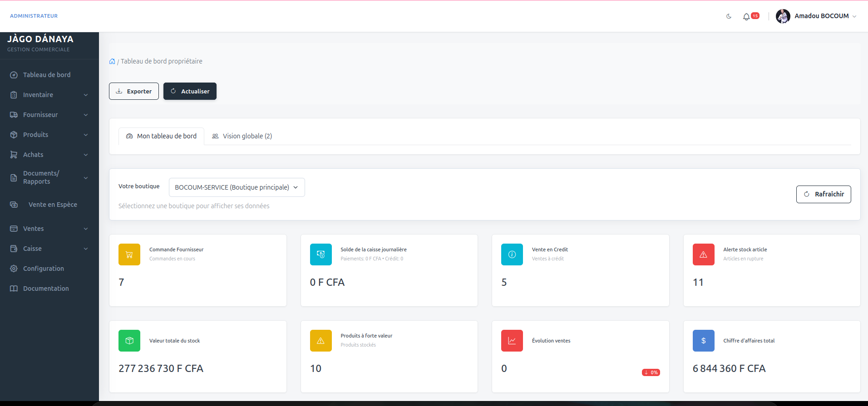This screenshot has height=406, width=868.
Task: Expand the Achats menu chevron
Action: (86, 155)
